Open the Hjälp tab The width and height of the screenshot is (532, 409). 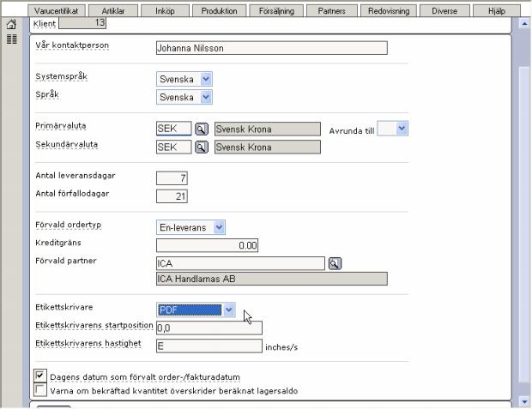tap(497, 11)
